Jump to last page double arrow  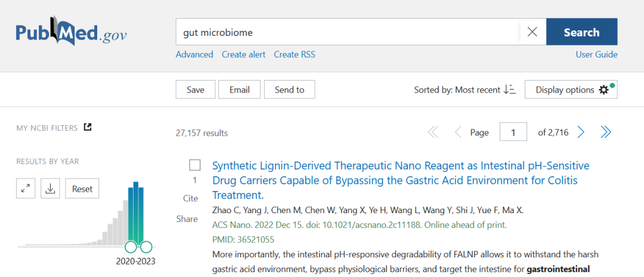click(606, 133)
